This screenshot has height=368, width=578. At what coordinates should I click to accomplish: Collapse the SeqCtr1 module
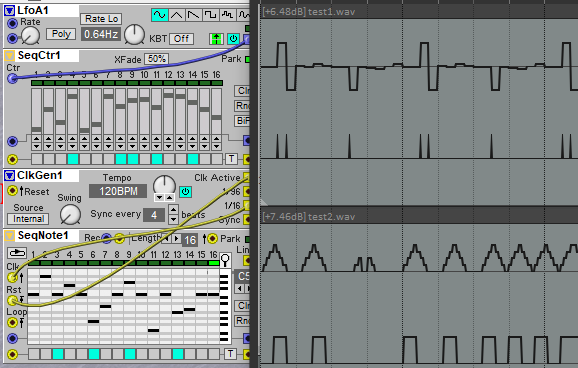[x=9, y=56]
